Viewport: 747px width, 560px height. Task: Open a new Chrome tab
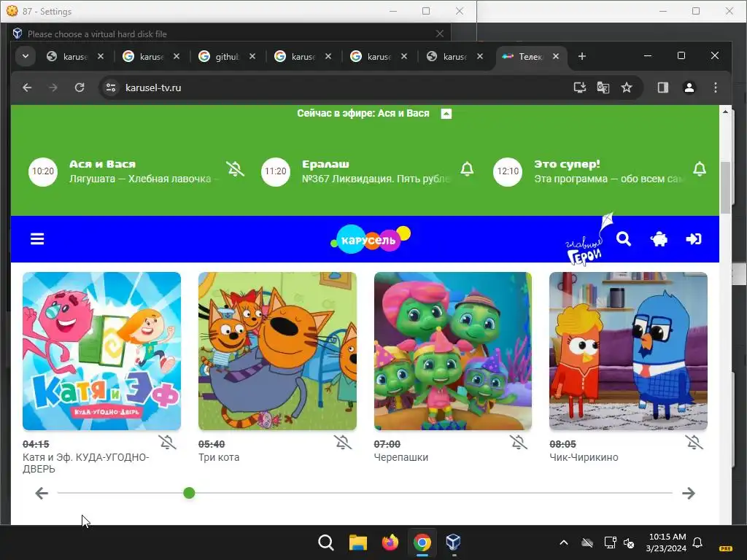(x=581, y=56)
